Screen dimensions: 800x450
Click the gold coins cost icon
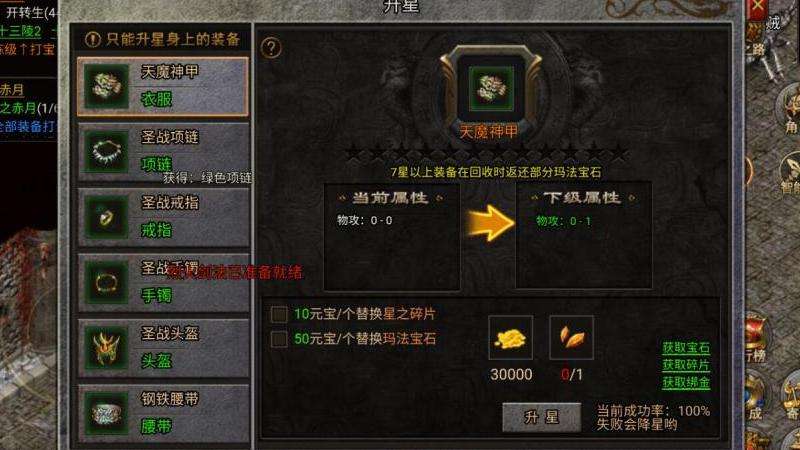point(510,338)
